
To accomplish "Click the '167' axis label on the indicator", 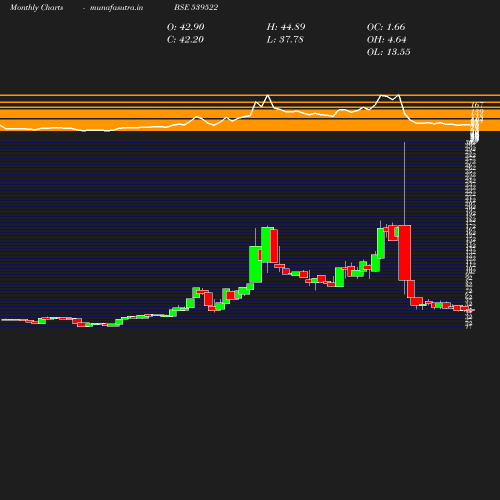I will point(477,105).
